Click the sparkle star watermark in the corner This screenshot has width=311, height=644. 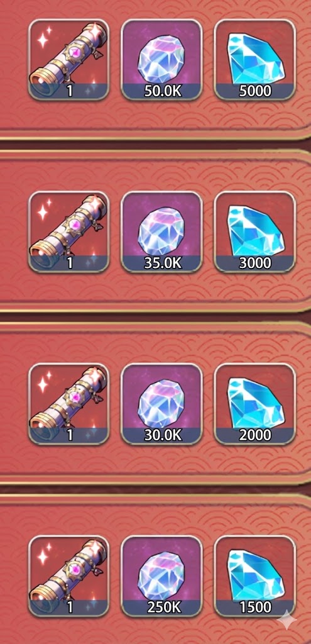(286, 620)
